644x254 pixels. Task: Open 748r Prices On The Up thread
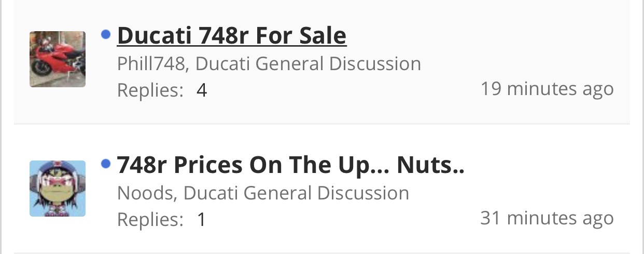(290, 165)
